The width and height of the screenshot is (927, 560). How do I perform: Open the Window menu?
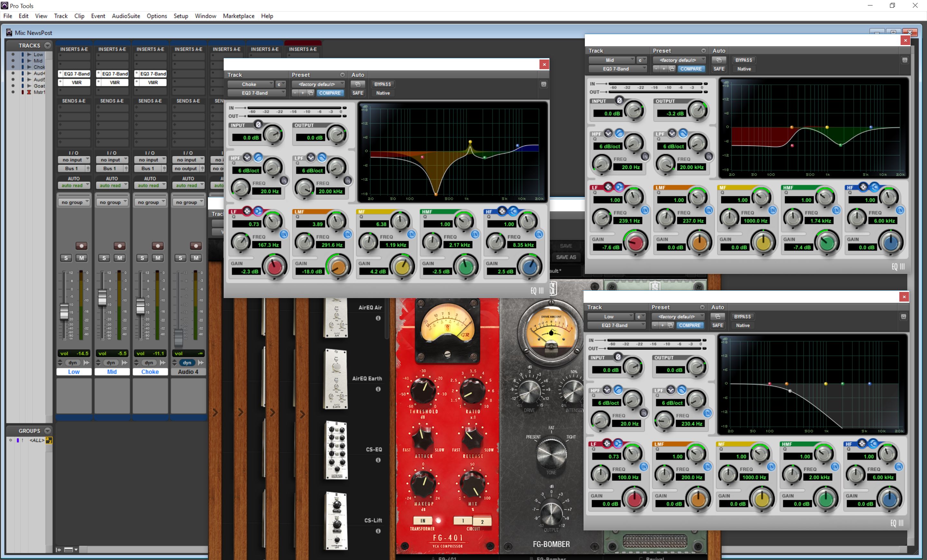pos(205,16)
